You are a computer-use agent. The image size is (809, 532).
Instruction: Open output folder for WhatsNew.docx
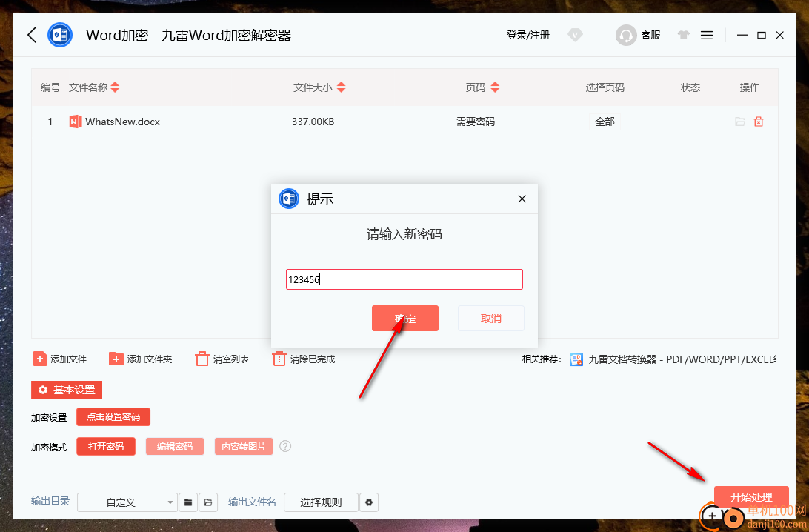740,122
